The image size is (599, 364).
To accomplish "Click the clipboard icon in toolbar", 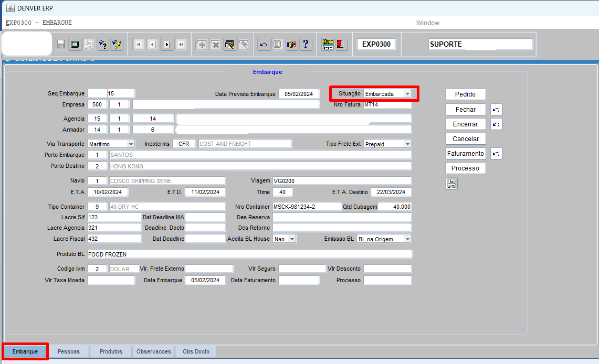I will coord(277,45).
